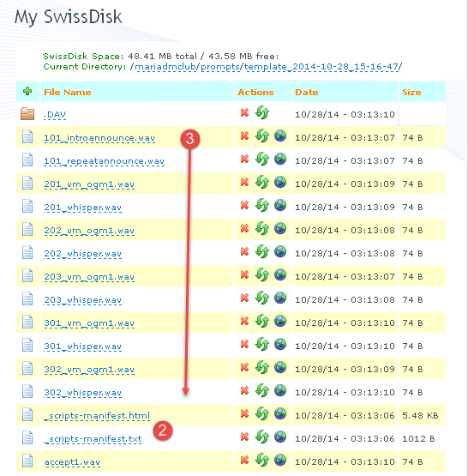
Task: Open the 101_repeatannounce.wav file link
Action: coord(104,161)
